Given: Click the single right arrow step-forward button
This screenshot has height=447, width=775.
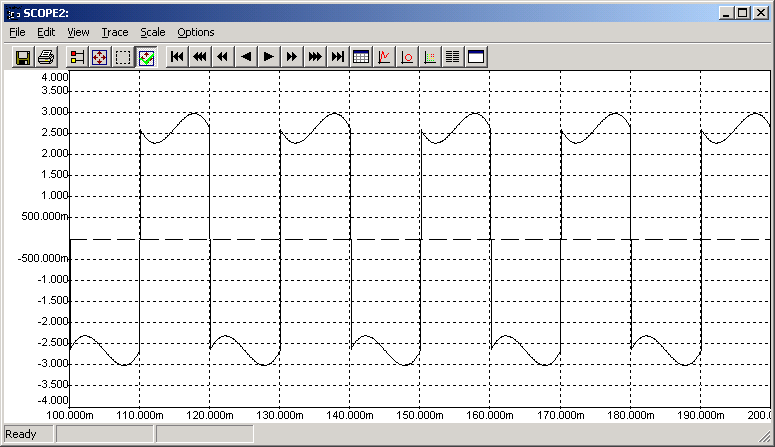Looking at the screenshot, I should pyautogui.click(x=269, y=57).
